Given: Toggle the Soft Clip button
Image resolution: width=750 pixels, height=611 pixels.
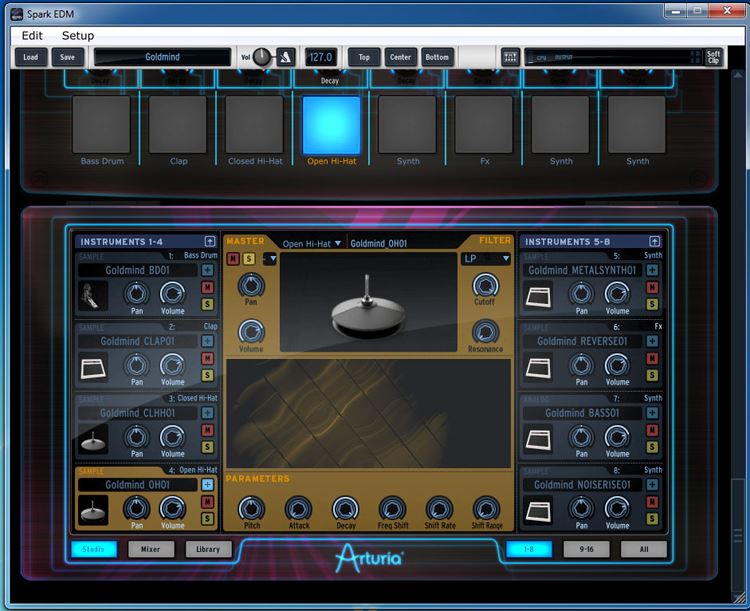Looking at the screenshot, I should pyautogui.click(x=713, y=57).
